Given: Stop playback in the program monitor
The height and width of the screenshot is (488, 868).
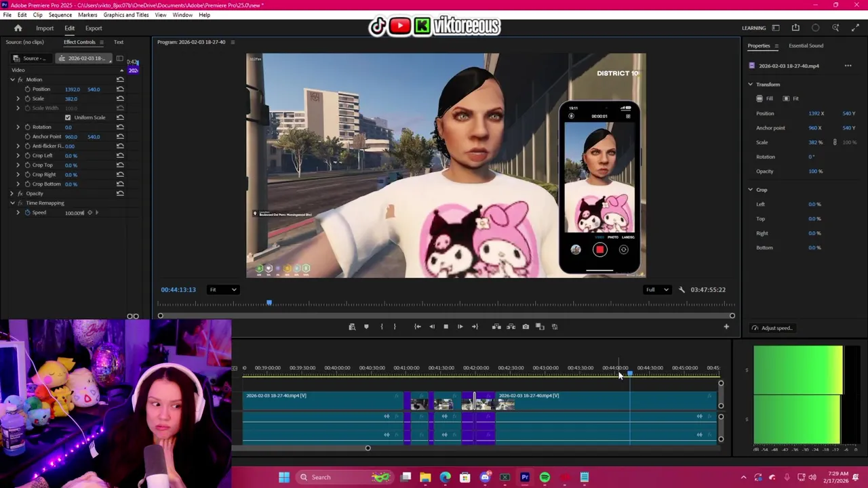Looking at the screenshot, I should pyautogui.click(x=446, y=327).
